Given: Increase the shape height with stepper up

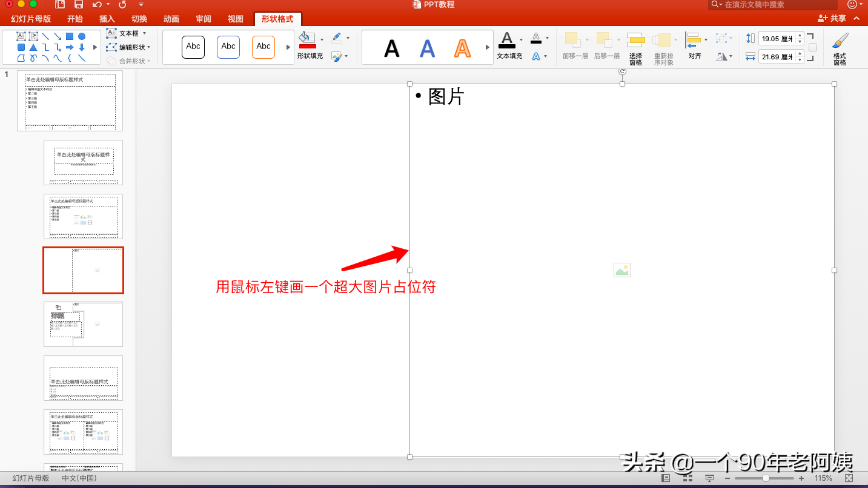Looking at the screenshot, I should point(800,35).
